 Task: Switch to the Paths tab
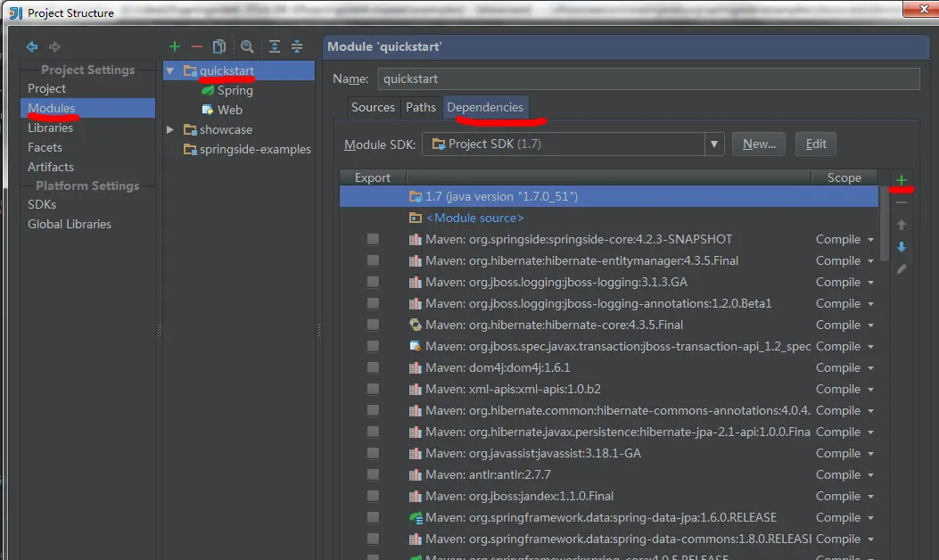(420, 107)
